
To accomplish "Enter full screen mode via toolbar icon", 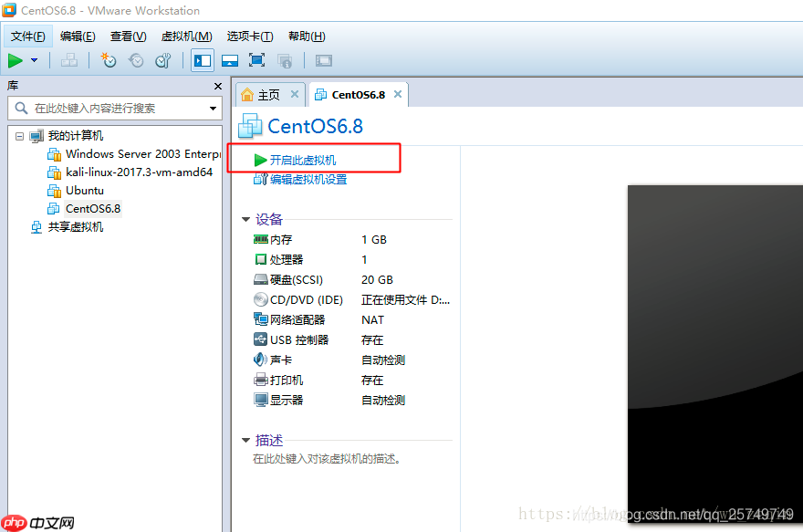I will pos(256,60).
